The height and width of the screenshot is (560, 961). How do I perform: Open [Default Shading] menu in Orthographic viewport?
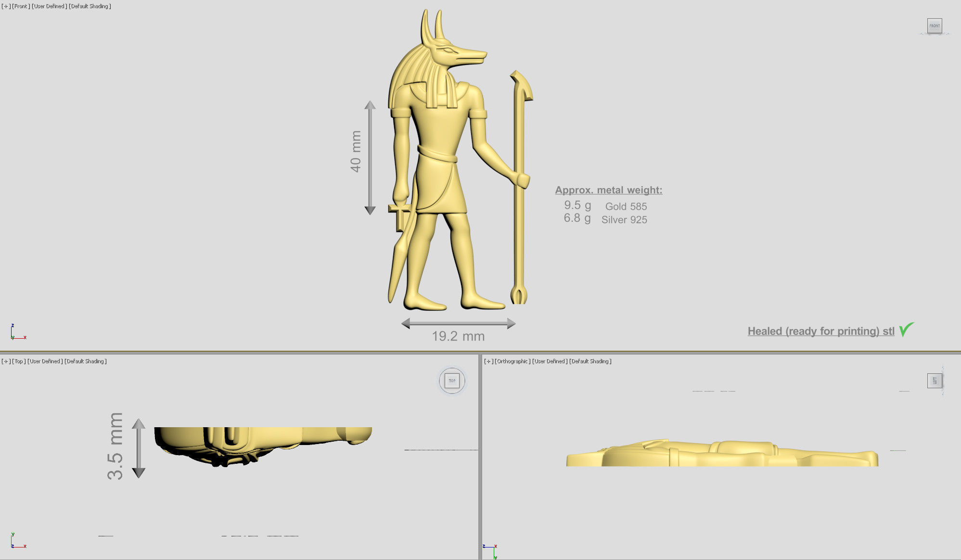coord(590,361)
